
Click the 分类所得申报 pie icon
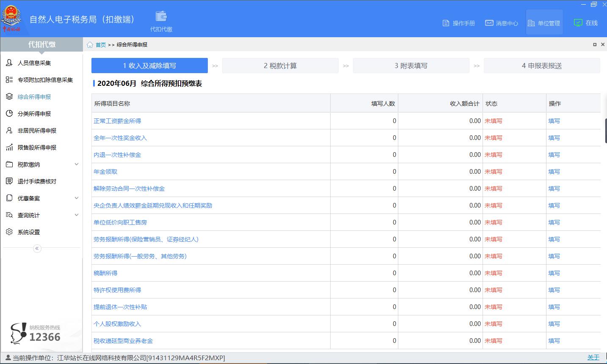9,113
